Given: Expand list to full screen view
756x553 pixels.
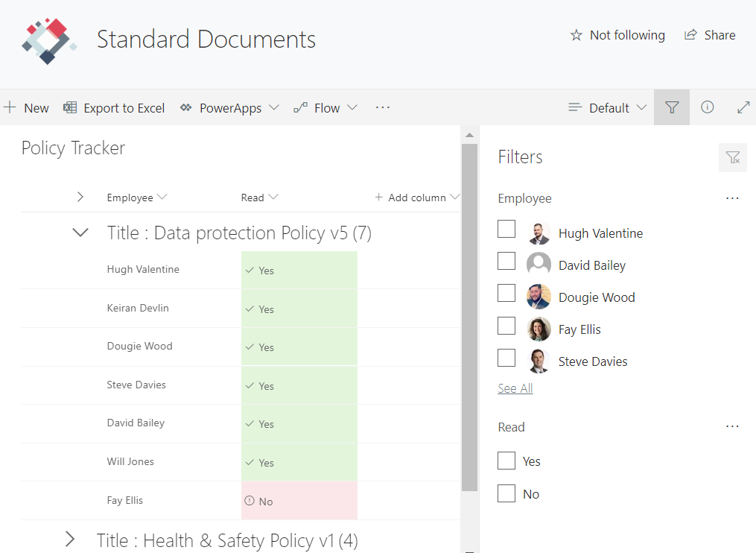Looking at the screenshot, I should pos(743,107).
